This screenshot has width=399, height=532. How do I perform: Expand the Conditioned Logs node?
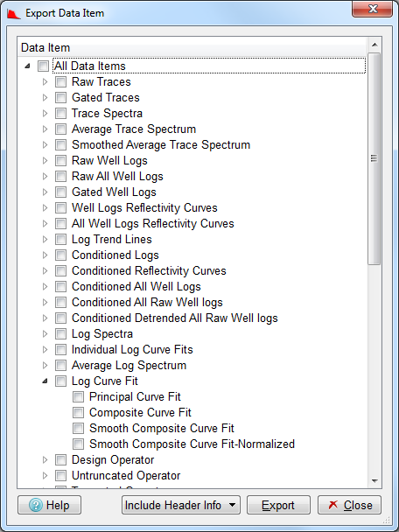coord(45,255)
